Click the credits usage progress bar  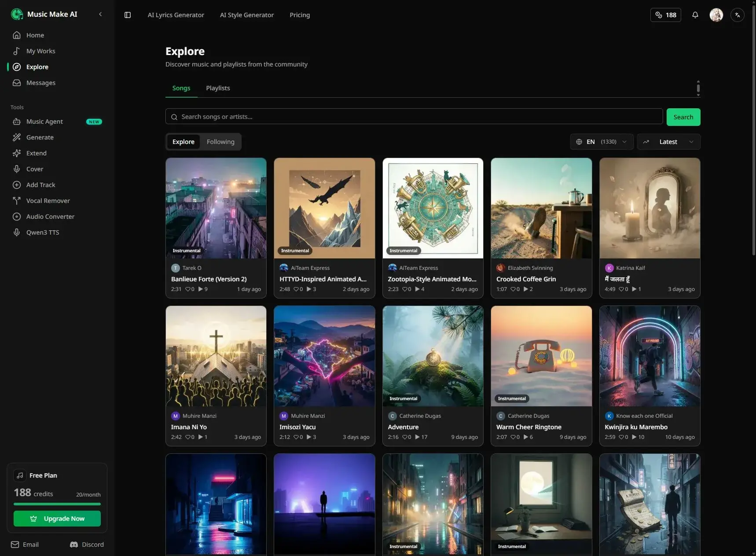pyautogui.click(x=57, y=504)
